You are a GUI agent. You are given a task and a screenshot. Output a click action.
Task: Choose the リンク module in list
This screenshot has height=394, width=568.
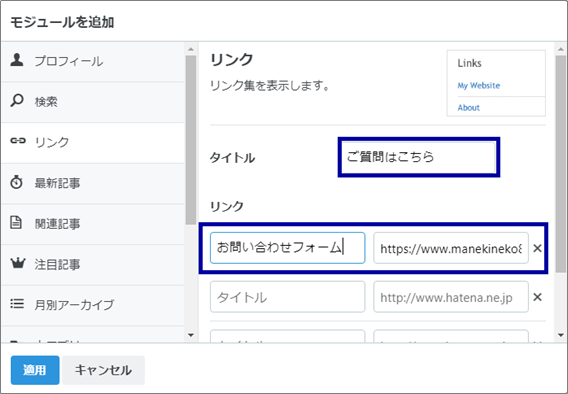93,143
